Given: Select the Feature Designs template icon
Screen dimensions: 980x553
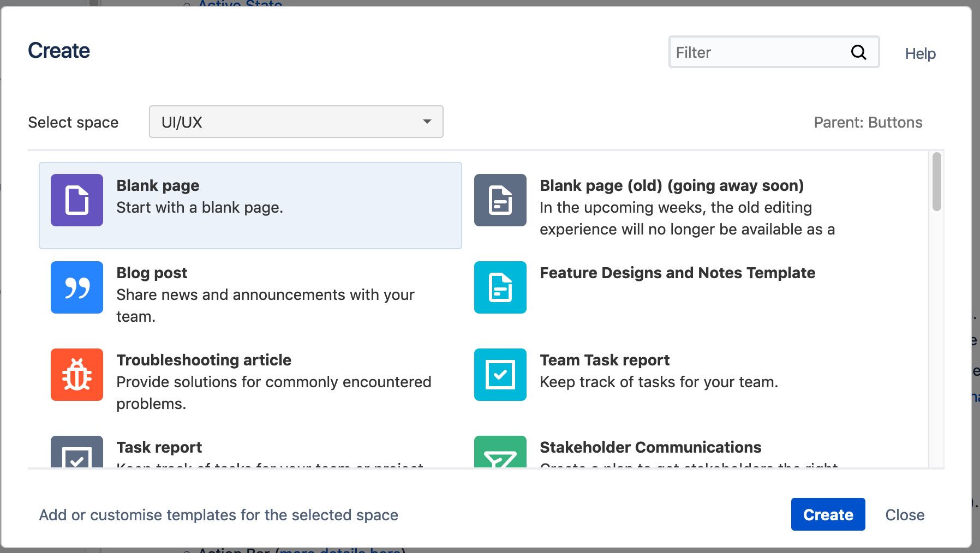Looking at the screenshot, I should [500, 287].
